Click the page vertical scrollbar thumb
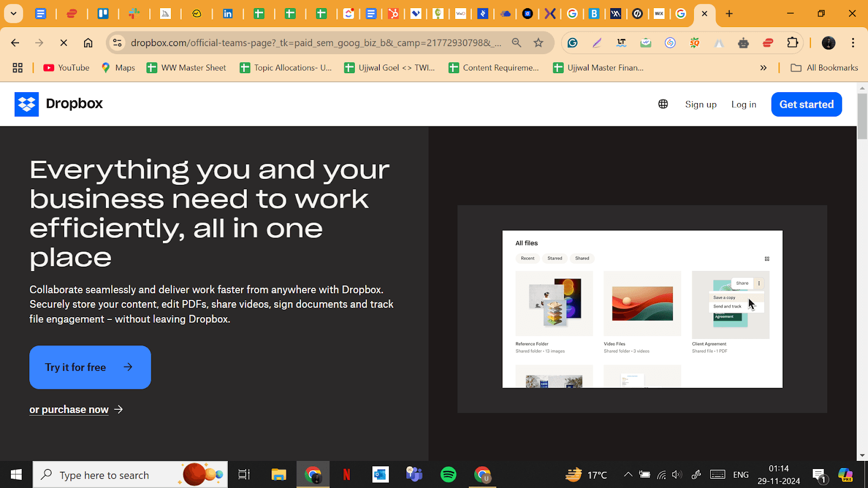Image resolution: width=868 pixels, height=488 pixels. 862,117
